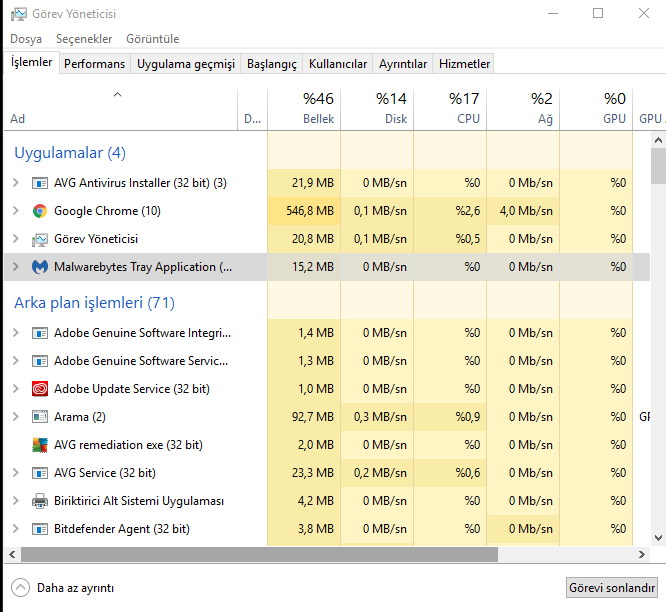Expand the Bitdefender Agent row
Image resolution: width=666 pixels, height=612 pixels.
click(16, 529)
